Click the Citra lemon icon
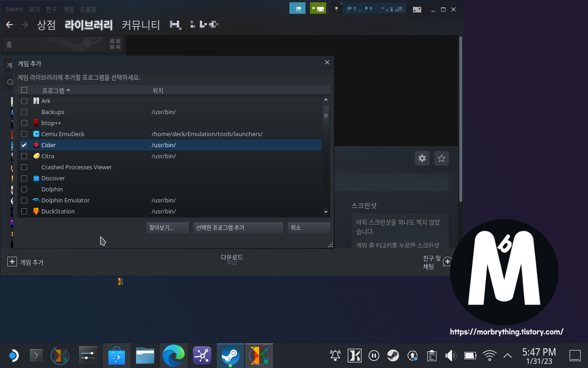 36,156
